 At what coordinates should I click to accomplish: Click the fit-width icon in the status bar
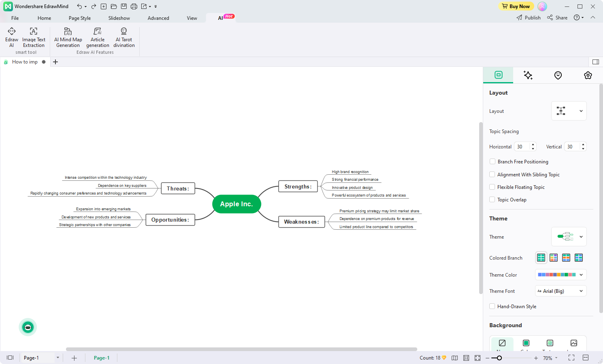pyautogui.click(x=586, y=358)
